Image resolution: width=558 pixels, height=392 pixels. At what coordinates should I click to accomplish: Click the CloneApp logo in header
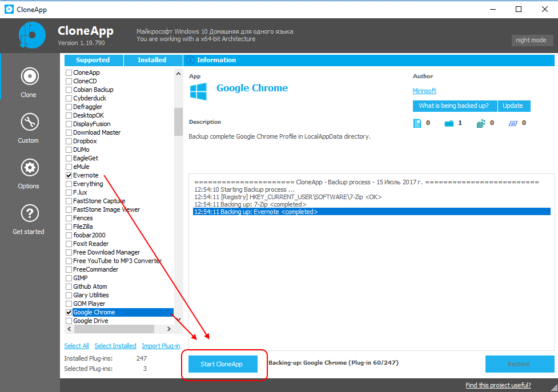click(x=32, y=35)
